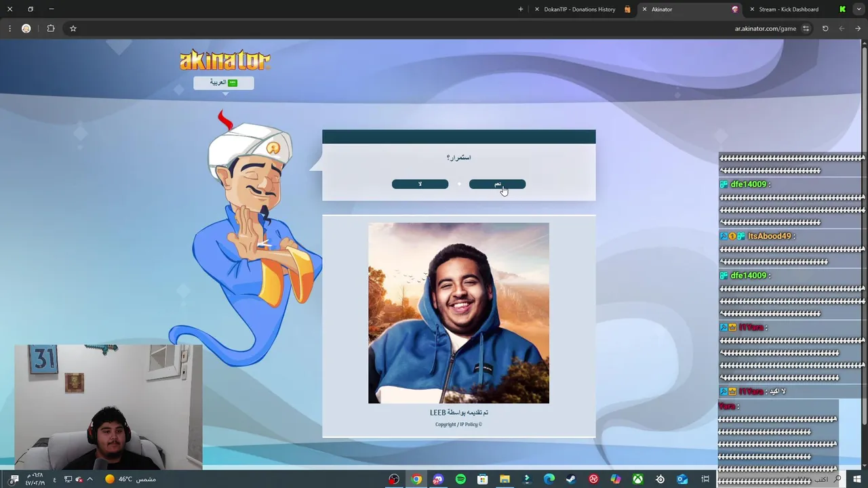The width and height of the screenshot is (868, 488).
Task: Open purple chat app with 9+ badge
Action: click(438, 479)
